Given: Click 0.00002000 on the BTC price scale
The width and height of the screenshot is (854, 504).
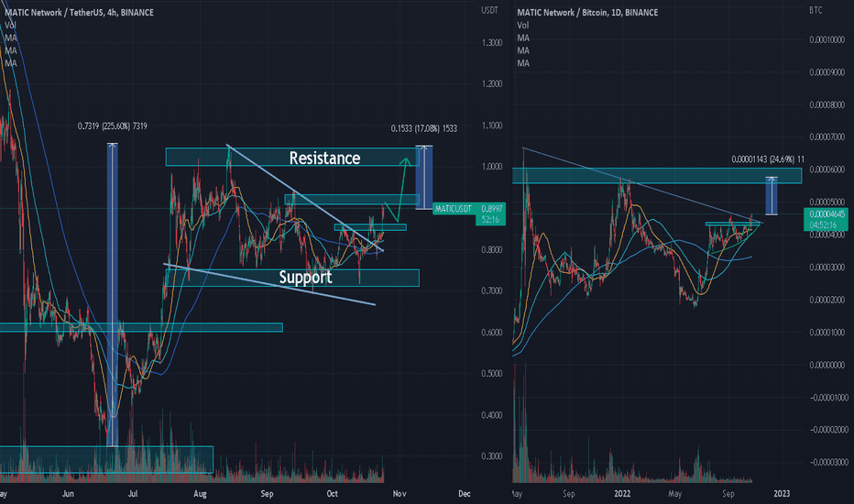Looking at the screenshot, I should point(827,300).
